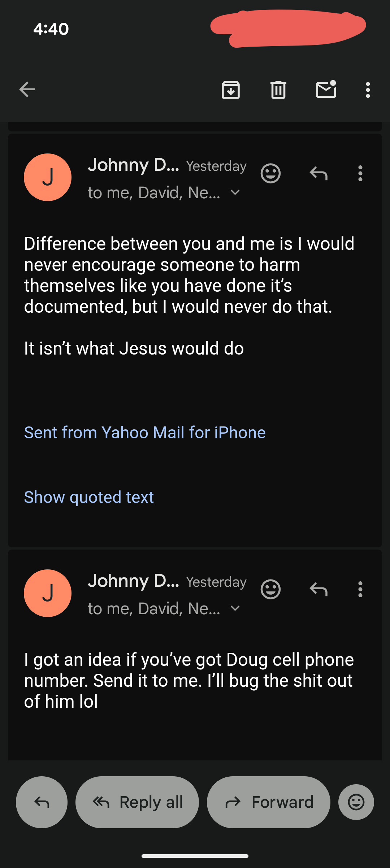Delete the conversation with trash icon
This screenshot has width=390, height=868.
coord(278,90)
